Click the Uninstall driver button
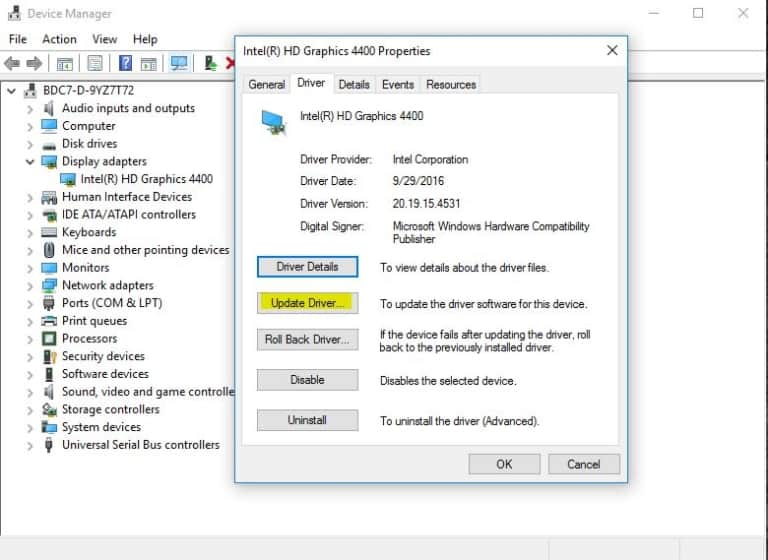Screen dimensions: 768x560 pos(308,420)
